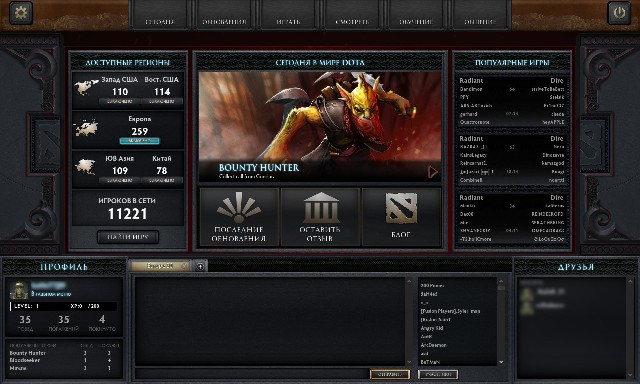640x384 pixels.
Task: Open the Bounty Hunter featured banner
Action: point(320,127)
